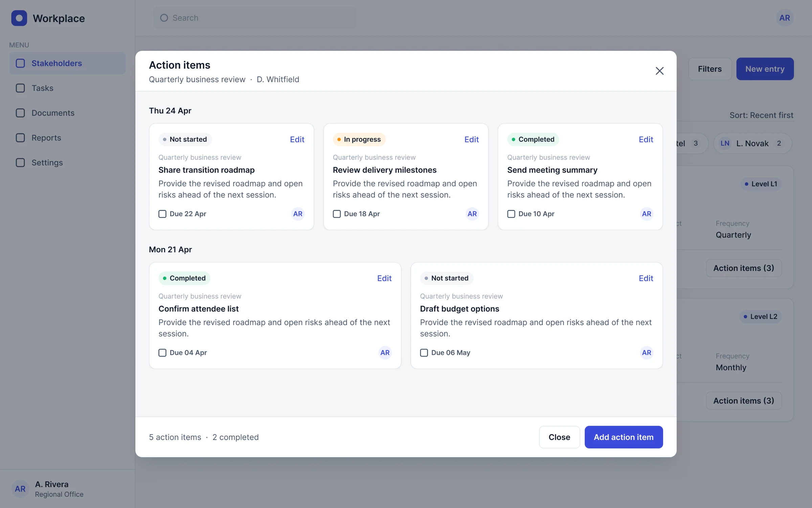
Task: Click 'A. Rivera' name in sidebar footer
Action: click(52, 484)
